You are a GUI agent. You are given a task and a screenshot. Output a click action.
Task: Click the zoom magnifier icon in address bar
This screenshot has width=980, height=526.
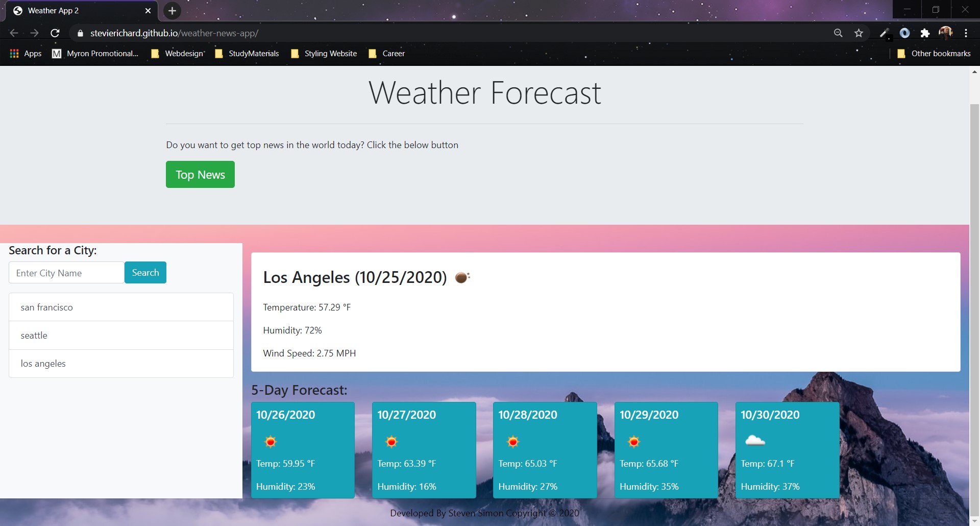point(838,33)
